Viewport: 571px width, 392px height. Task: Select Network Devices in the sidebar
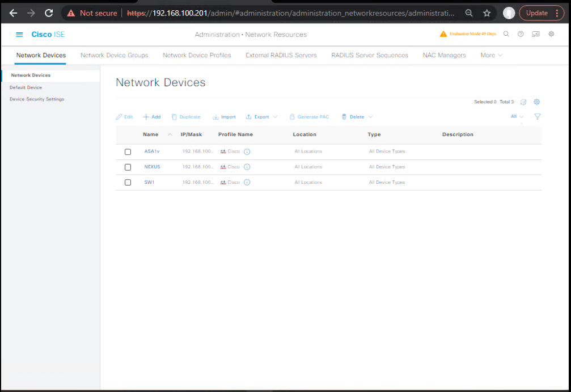31,75
